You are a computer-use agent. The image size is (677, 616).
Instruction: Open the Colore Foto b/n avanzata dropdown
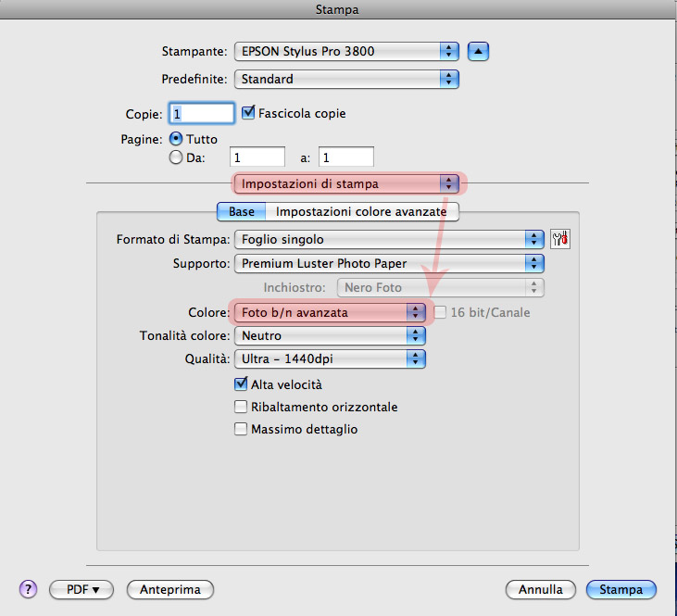330,312
